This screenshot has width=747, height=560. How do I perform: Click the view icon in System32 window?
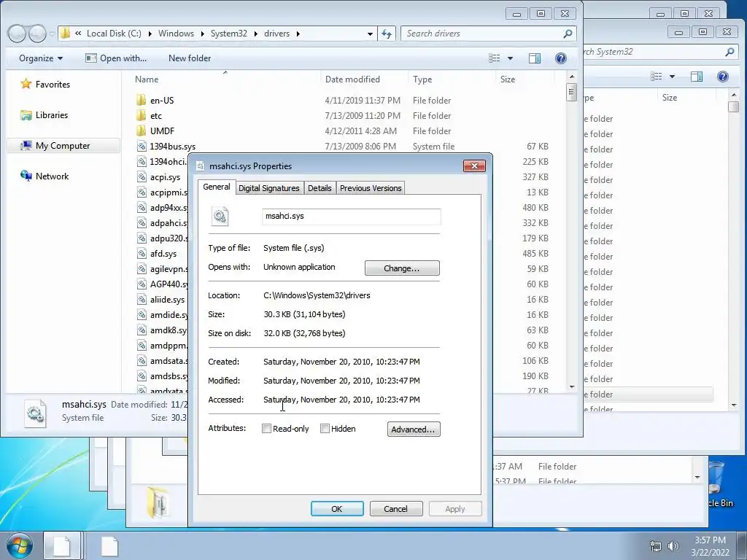[x=657, y=76]
